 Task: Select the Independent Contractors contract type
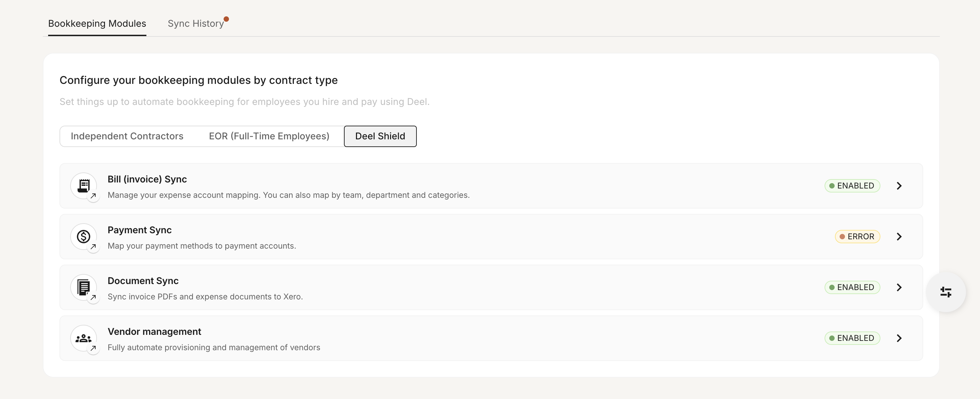click(x=127, y=136)
